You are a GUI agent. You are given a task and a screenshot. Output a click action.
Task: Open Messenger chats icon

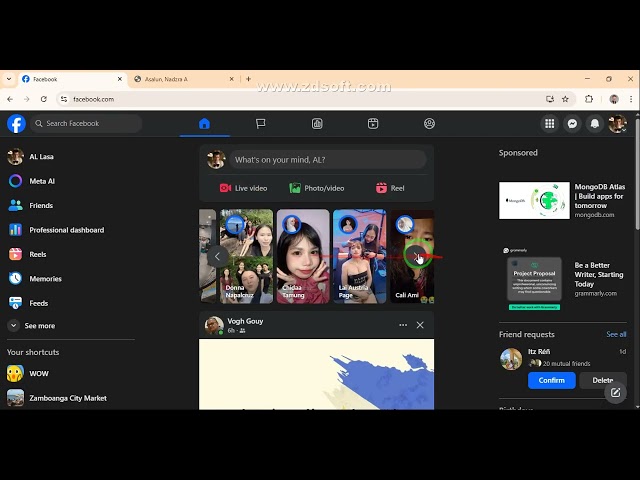(572, 124)
